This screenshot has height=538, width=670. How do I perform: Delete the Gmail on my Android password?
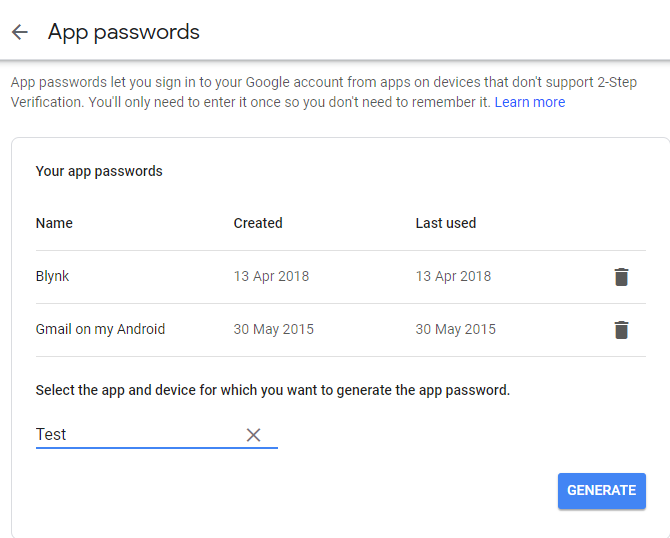pos(621,330)
